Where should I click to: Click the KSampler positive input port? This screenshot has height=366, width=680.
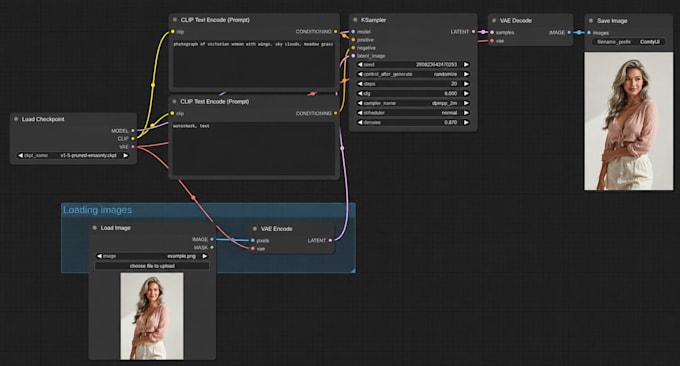[x=353, y=40]
